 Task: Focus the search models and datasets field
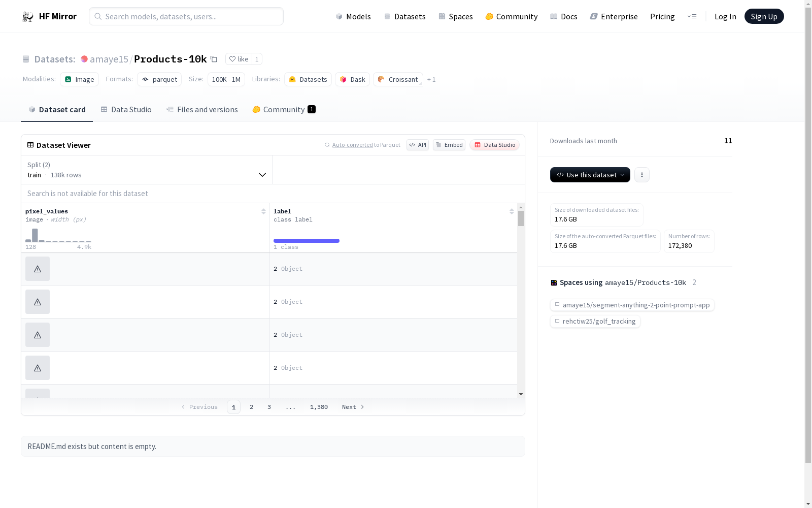186,17
